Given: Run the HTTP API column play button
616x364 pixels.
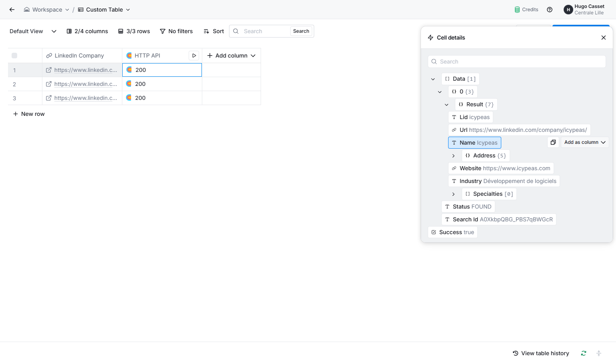Looking at the screenshot, I should (194, 56).
